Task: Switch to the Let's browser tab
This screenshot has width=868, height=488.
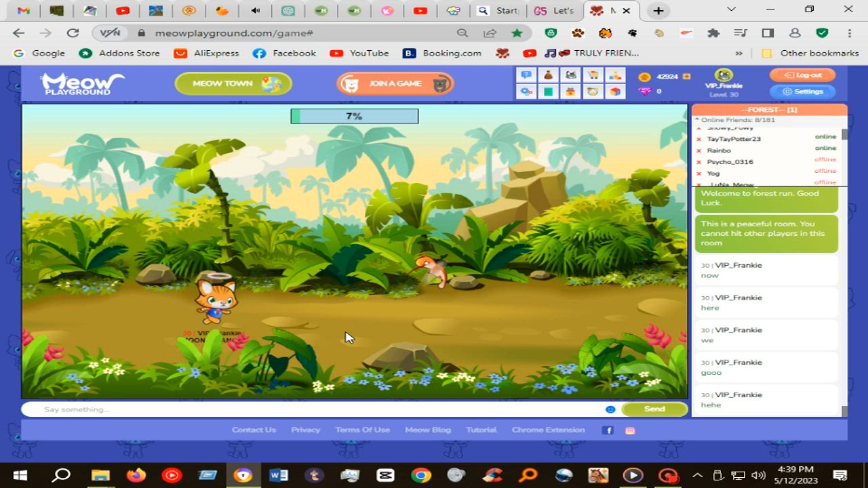Action: 555,10
